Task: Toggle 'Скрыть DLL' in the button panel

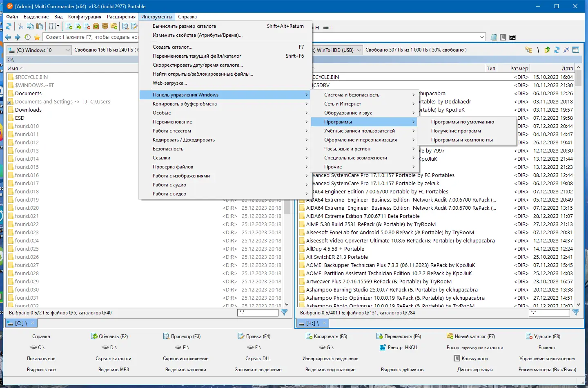Action: click(258, 358)
